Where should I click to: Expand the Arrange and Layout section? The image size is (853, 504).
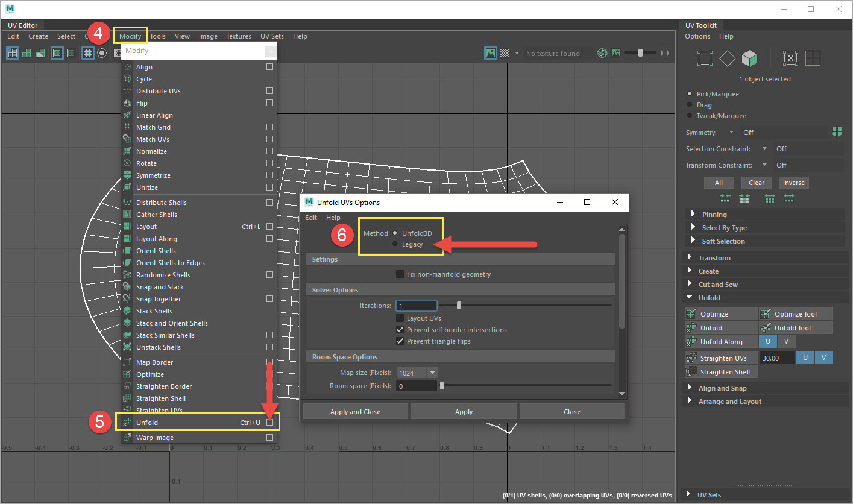(x=766, y=402)
